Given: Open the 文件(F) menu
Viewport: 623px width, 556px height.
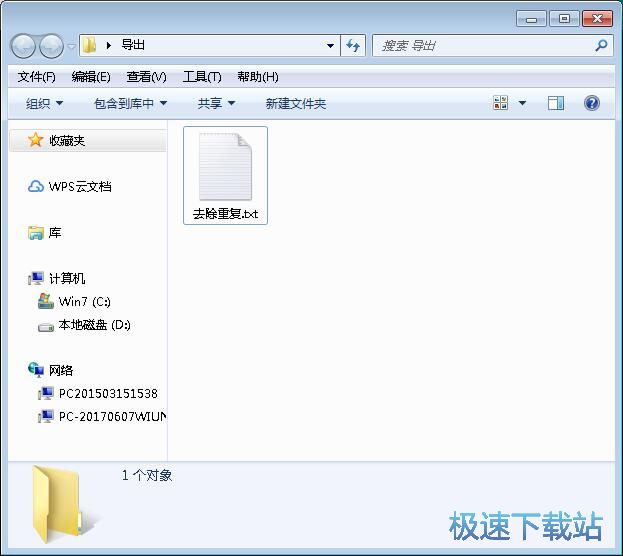Looking at the screenshot, I should click(37, 77).
